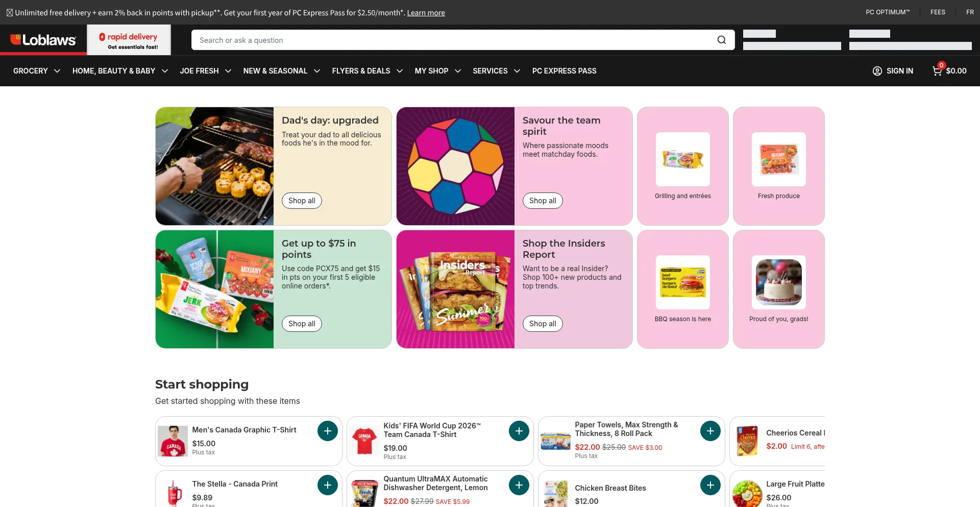The width and height of the screenshot is (980, 507).
Task: Open the Grilling and entrées tile
Action: [x=683, y=166]
